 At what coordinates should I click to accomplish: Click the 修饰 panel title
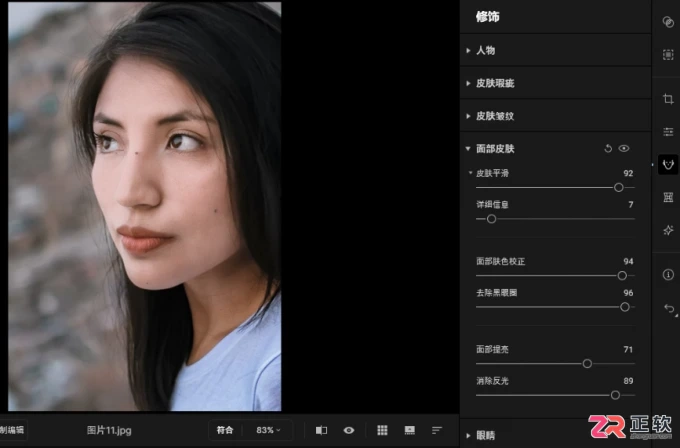[x=487, y=16]
